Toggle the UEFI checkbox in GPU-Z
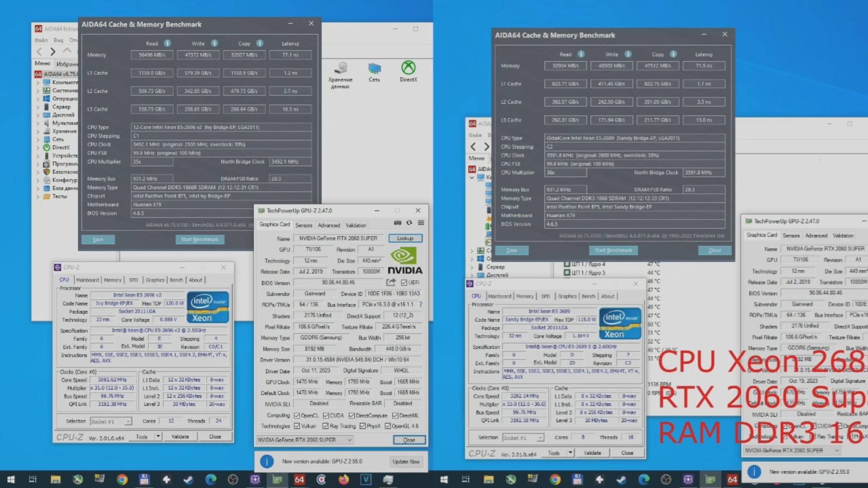 [404, 283]
